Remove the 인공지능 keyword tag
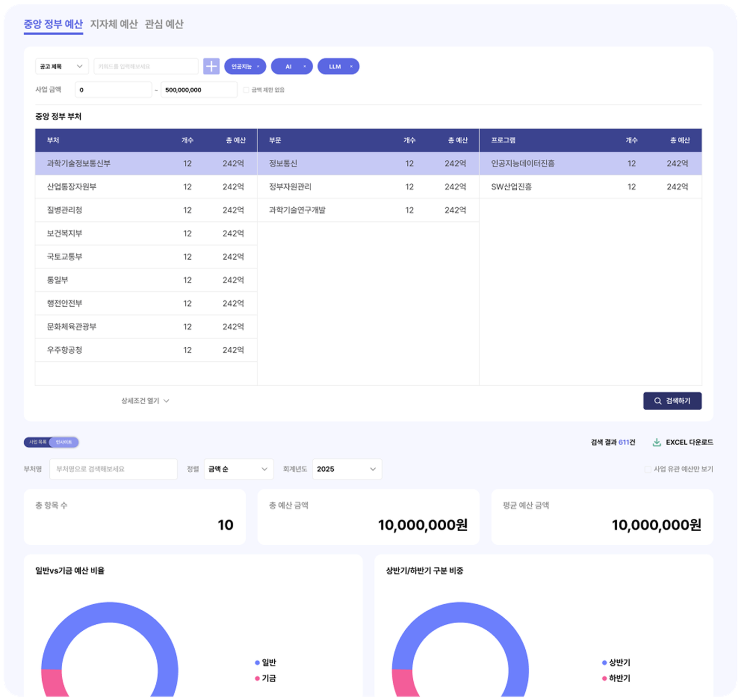 [x=258, y=67]
